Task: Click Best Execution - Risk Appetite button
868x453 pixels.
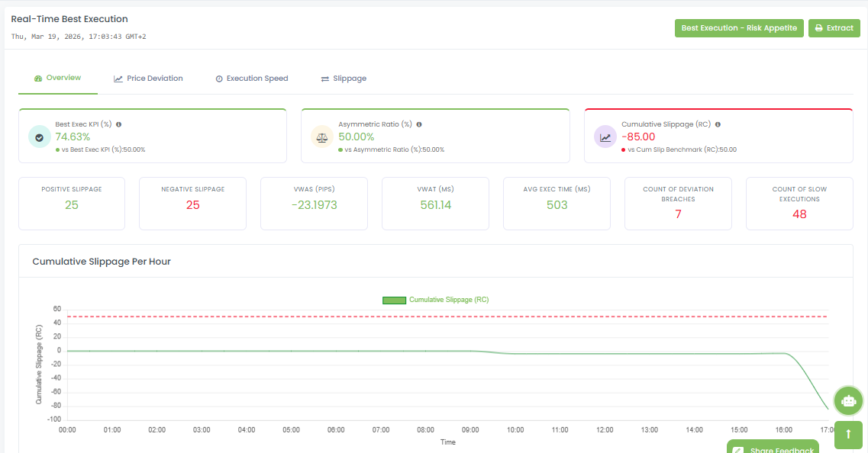Action: (738, 28)
